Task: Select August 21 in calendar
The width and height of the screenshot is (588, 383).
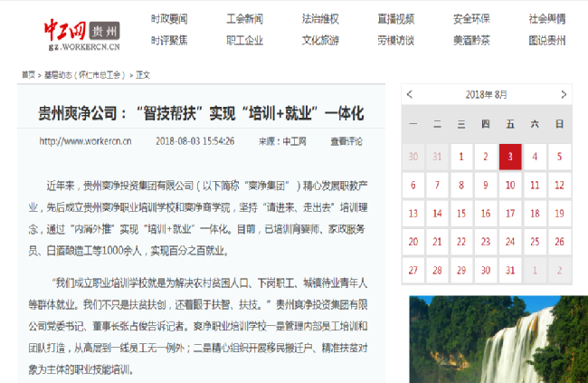Action: [437, 242]
